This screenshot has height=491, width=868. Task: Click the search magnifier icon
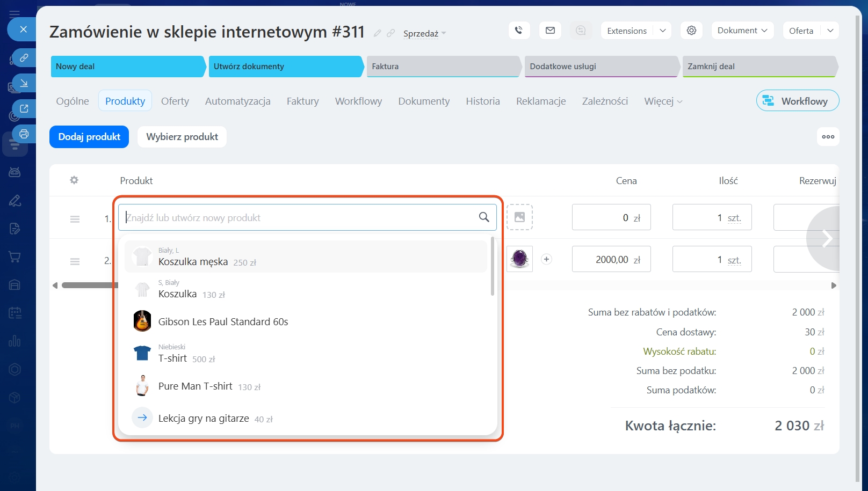[x=484, y=217]
